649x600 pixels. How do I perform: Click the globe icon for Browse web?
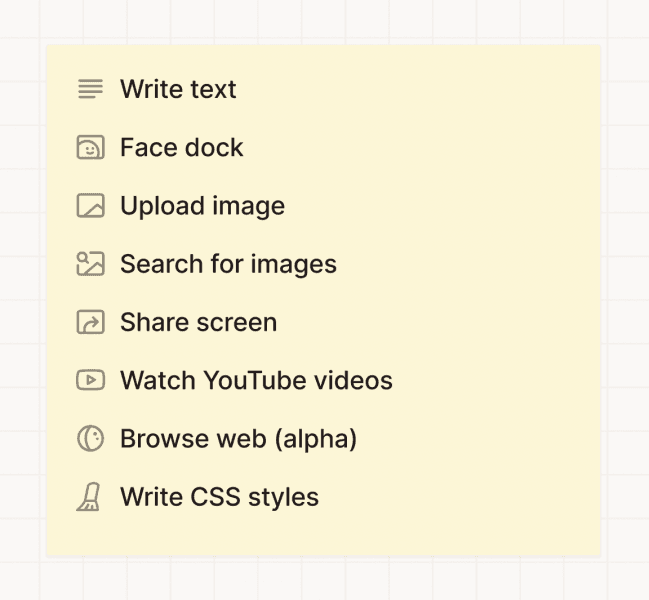pyautogui.click(x=90, y=438)
